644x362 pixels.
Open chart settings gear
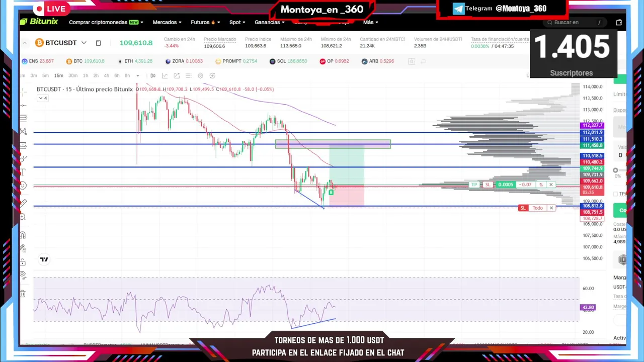coord(200,76)
